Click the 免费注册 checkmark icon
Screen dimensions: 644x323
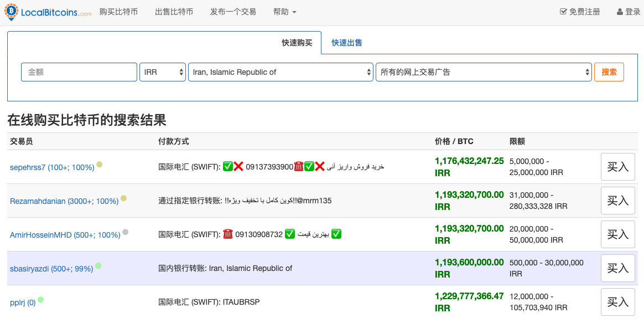coord(563,12)
